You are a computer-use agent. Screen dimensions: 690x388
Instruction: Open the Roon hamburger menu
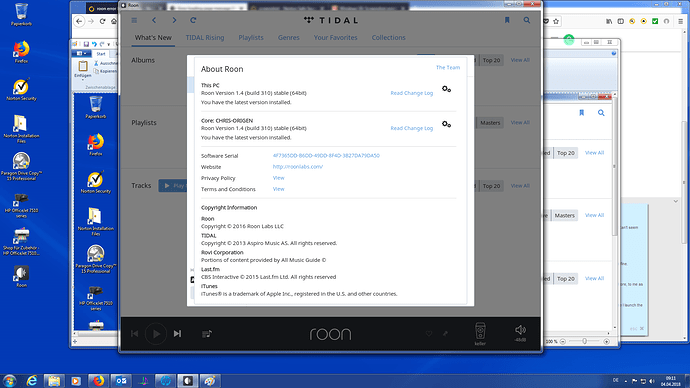coord(134,20)
